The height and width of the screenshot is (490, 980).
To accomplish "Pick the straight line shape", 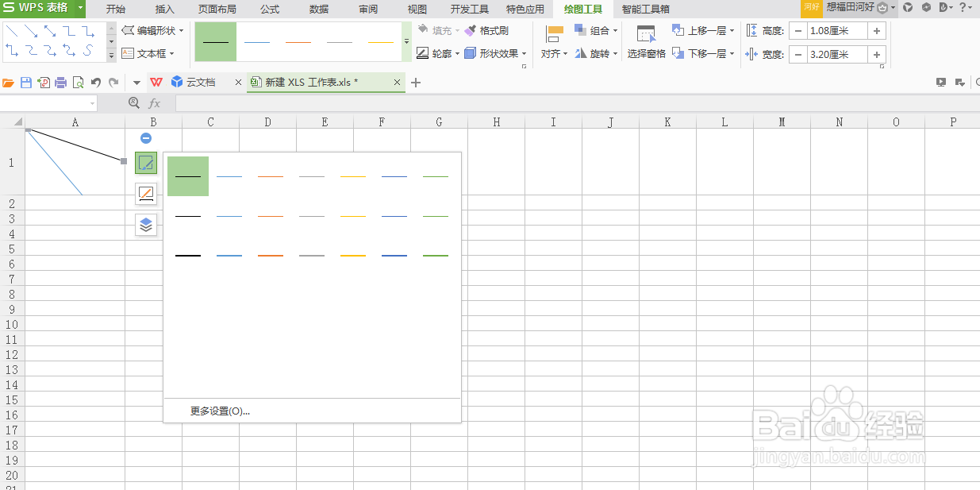I will pyautogui.click(x=12, y=33).
